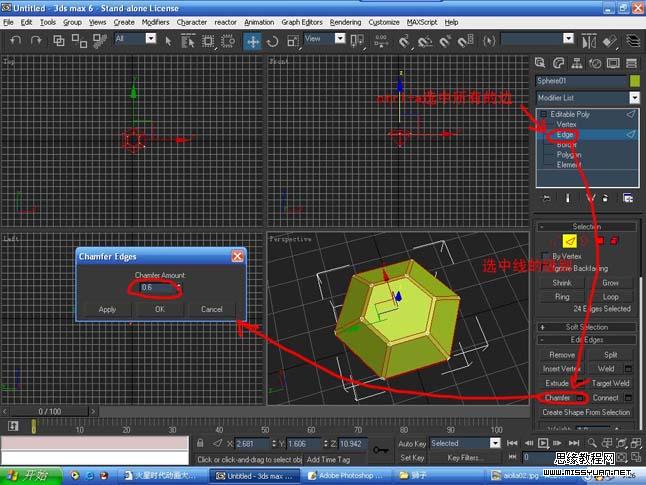Click the Remove edges button
This screenshot has height=485, width=646.
[x=562, y=354]
